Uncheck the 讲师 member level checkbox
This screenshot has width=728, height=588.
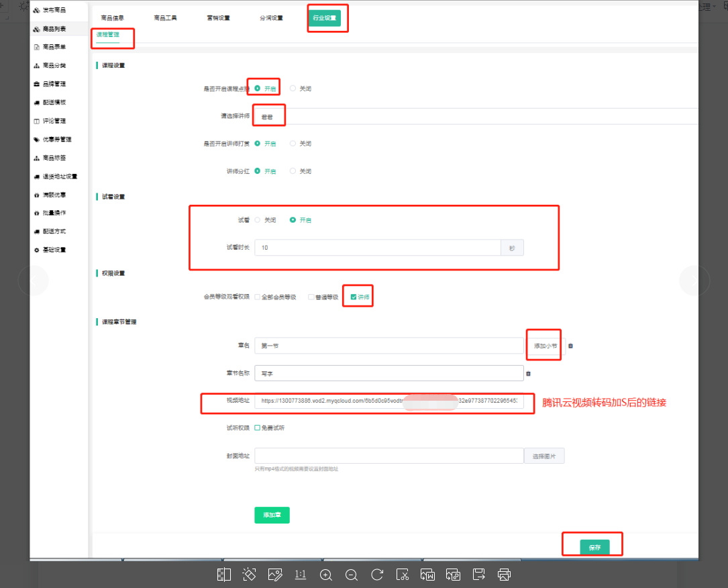tap(354, 297)
